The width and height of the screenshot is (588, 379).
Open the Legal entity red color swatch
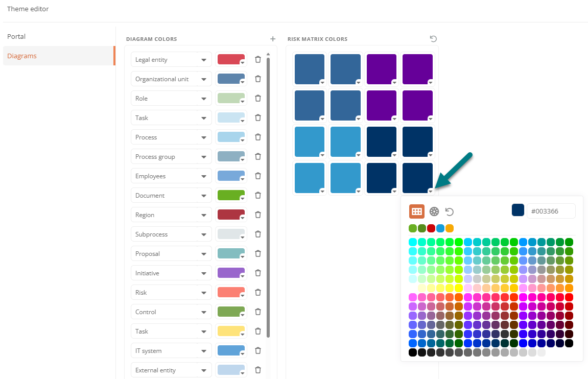(x=231, y=60)
